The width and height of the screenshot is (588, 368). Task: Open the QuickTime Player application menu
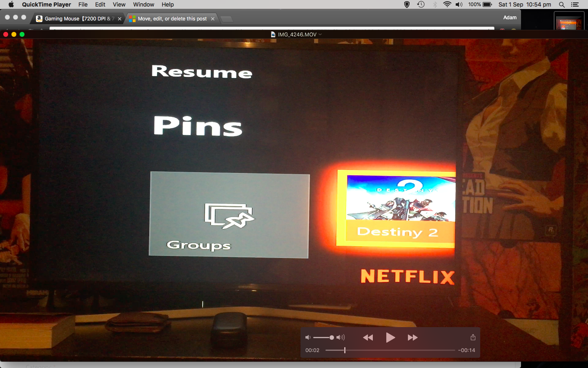[x=47, y=4]
